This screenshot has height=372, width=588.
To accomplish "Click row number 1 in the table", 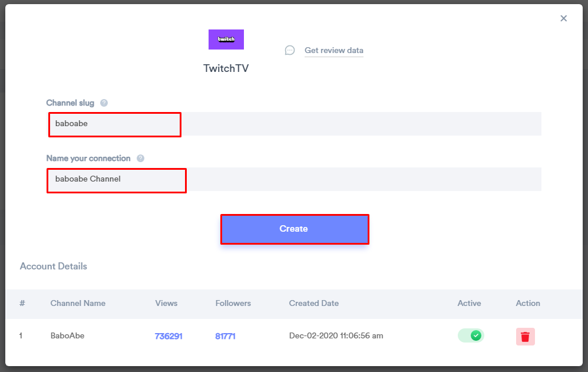I will click(x=21, y=335).
